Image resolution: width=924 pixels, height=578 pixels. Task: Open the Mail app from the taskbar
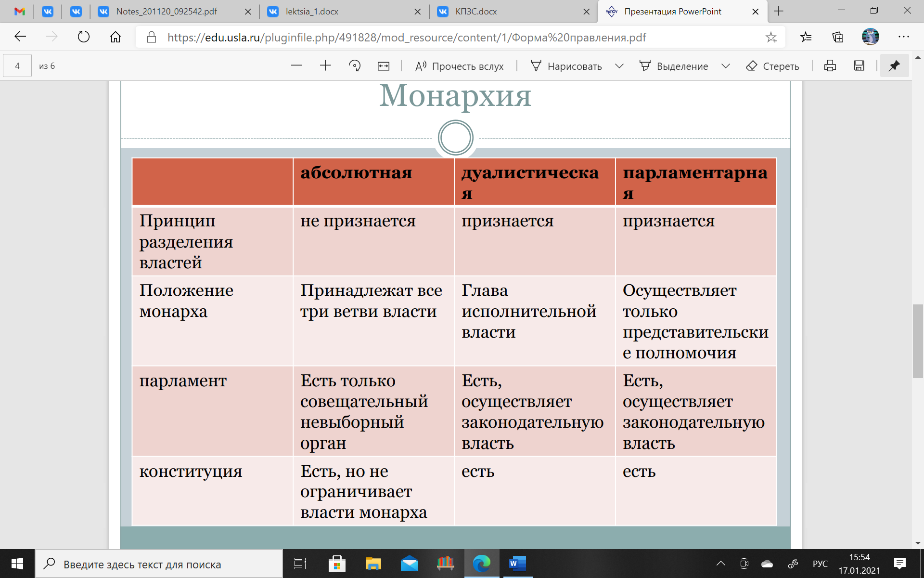[409, 564]
